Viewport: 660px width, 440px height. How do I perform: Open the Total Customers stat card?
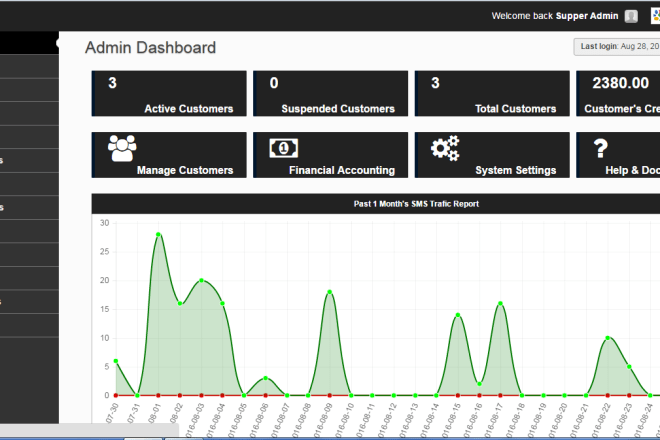tap(492, 93)
